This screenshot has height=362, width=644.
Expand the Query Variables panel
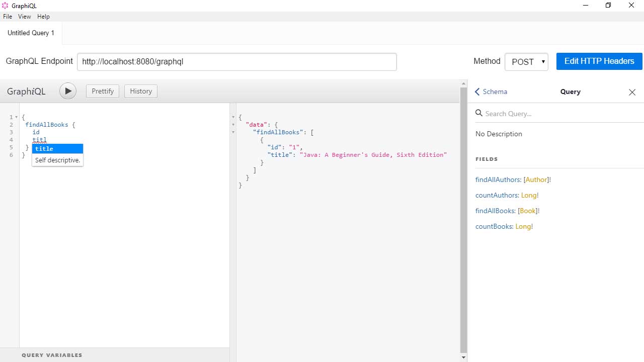(115, 355)
